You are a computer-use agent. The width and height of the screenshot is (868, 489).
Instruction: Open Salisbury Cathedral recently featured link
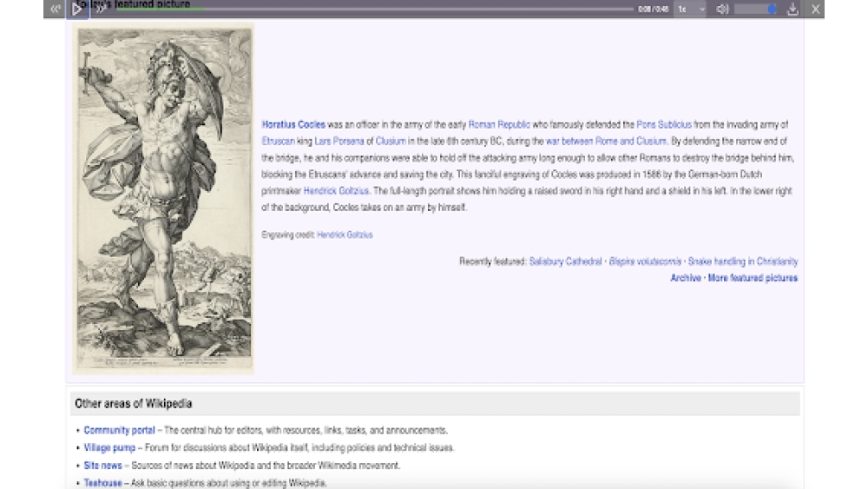click(x=565, y=261)
